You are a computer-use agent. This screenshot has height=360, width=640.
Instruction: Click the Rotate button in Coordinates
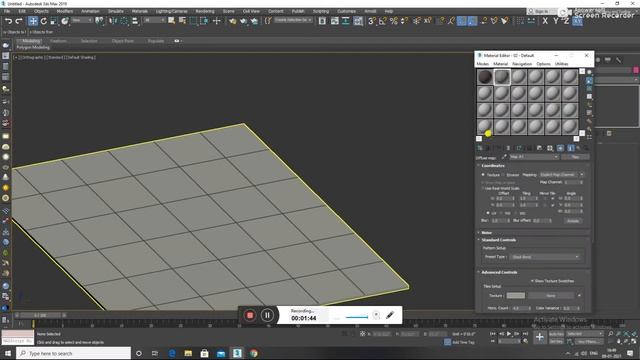click(573, 221)
